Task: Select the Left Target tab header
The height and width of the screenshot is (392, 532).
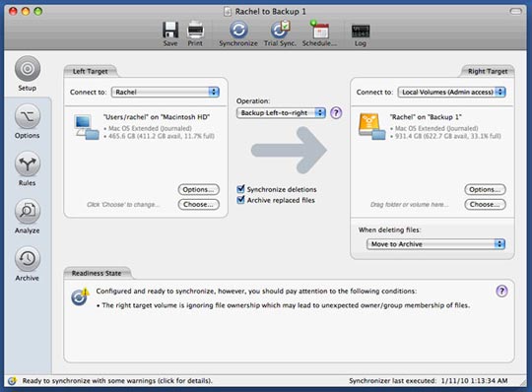Action: pos(91,71)
